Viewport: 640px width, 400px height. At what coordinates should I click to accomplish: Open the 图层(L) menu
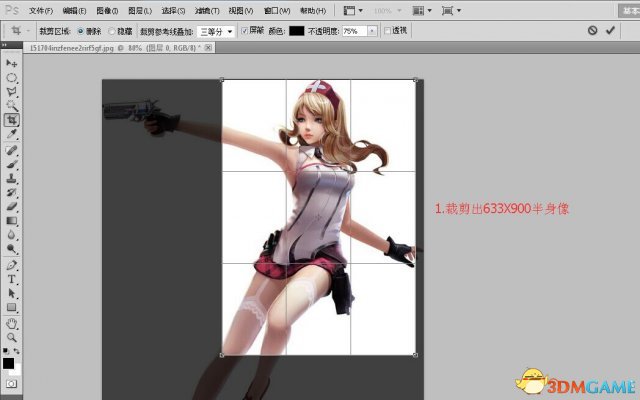point(140,11)
